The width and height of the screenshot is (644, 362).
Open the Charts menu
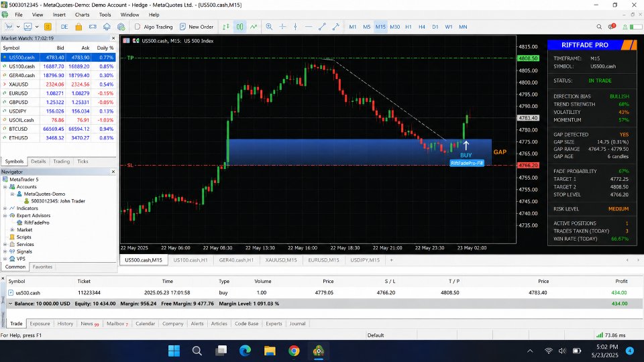(82, 15)
